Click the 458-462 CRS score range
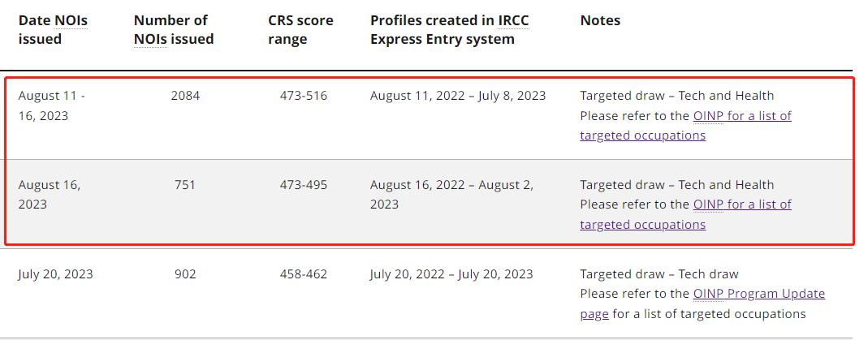Screen dimensions: 868x340 pos(304,274)
